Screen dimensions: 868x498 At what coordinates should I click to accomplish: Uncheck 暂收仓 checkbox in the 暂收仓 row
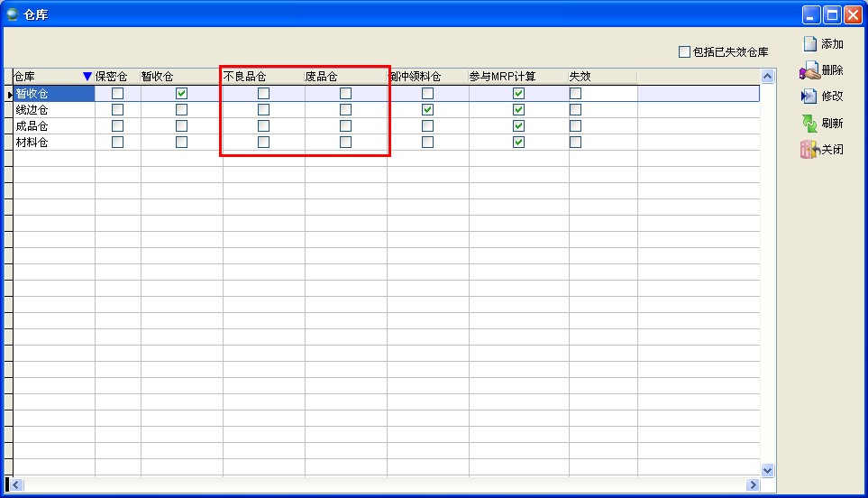(x=181, y=94)
